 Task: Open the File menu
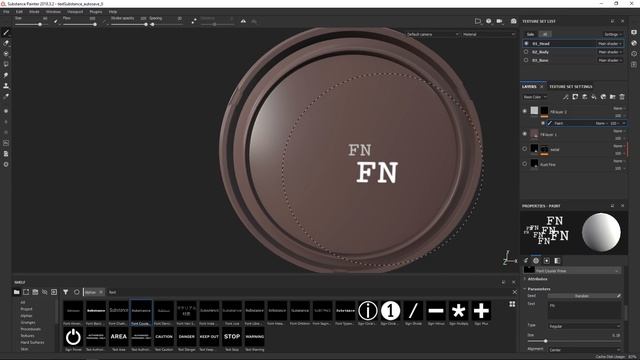pos(6,12)
